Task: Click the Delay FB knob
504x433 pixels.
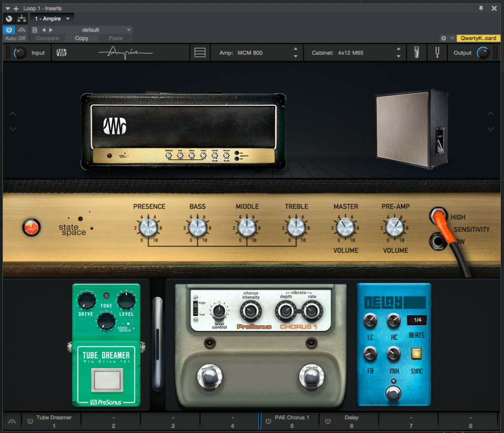Action: (x=370, y=354)
